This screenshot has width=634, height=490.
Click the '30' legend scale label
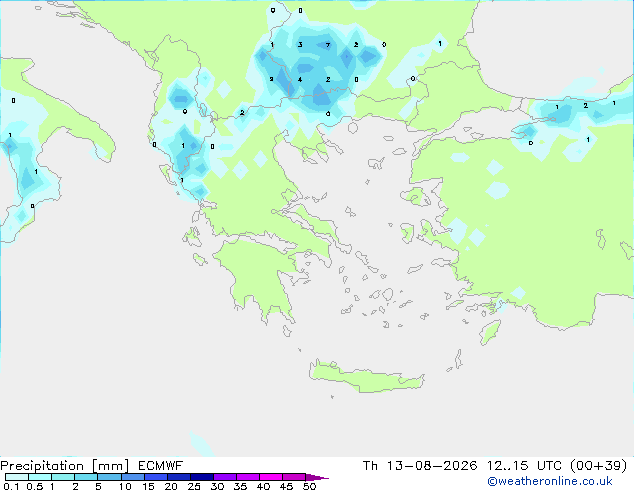tap(217, 486)
